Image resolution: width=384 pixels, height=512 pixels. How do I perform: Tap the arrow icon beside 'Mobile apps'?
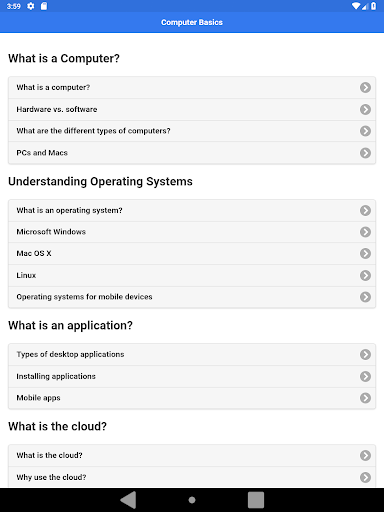pyautogui.click(x=365, y=398)
